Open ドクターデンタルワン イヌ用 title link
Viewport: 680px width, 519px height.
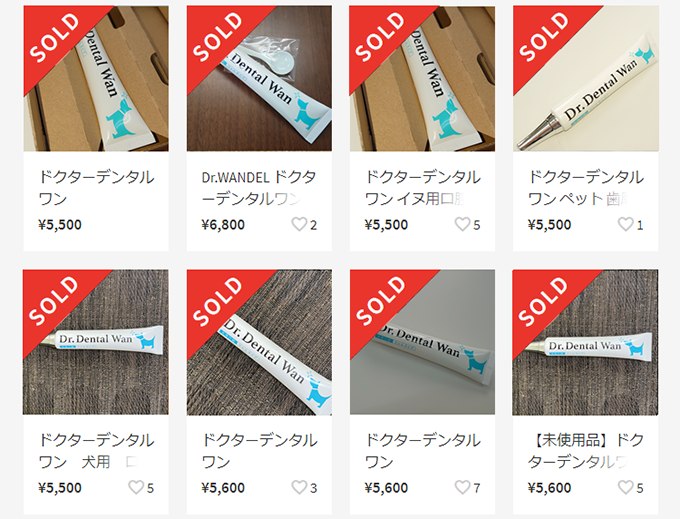422,188
